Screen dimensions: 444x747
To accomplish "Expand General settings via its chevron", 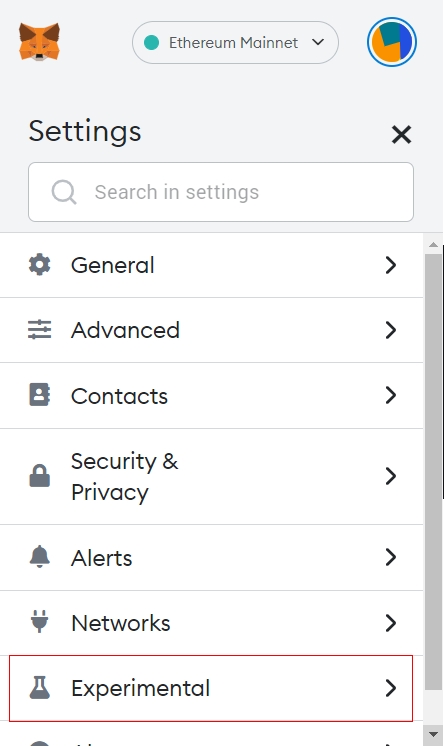I will 391,265.
